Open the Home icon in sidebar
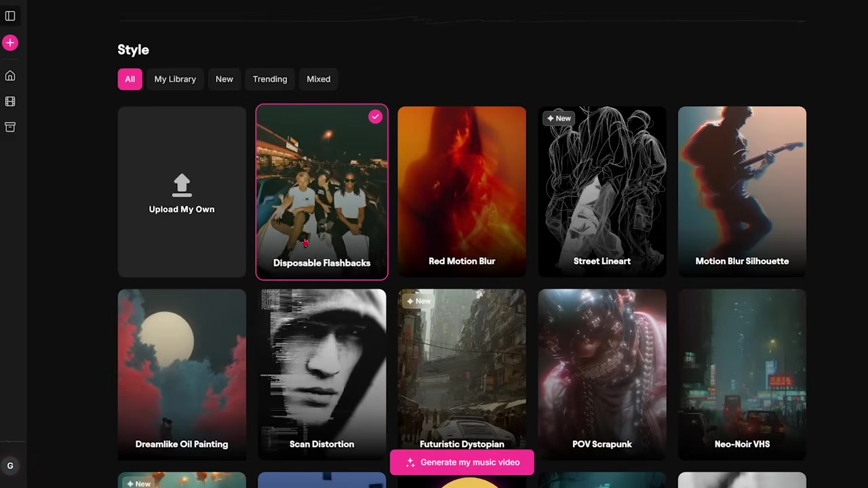868x488 pixels. [10, 76]
